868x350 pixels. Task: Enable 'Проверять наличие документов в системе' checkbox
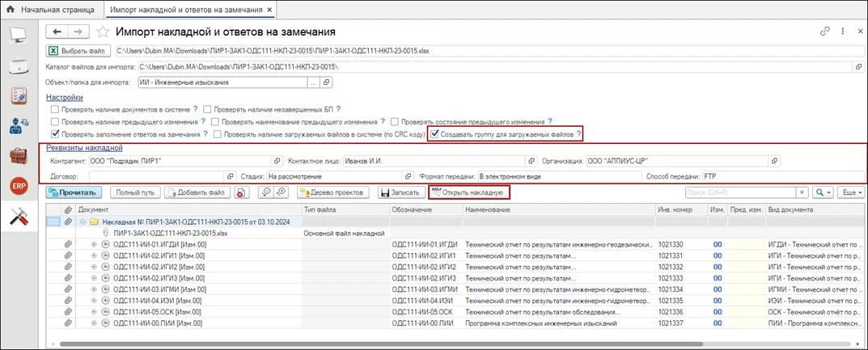tap(55, 109)
